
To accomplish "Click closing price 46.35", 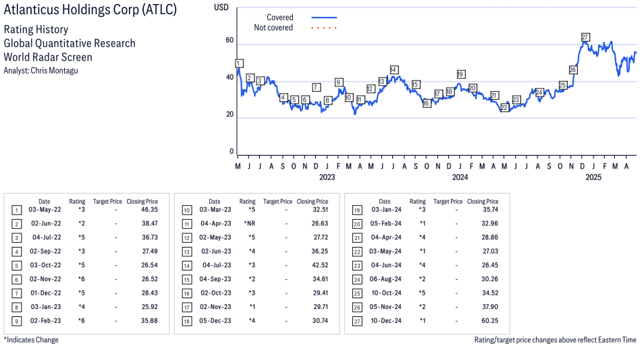I will click(x=149, y=209).
